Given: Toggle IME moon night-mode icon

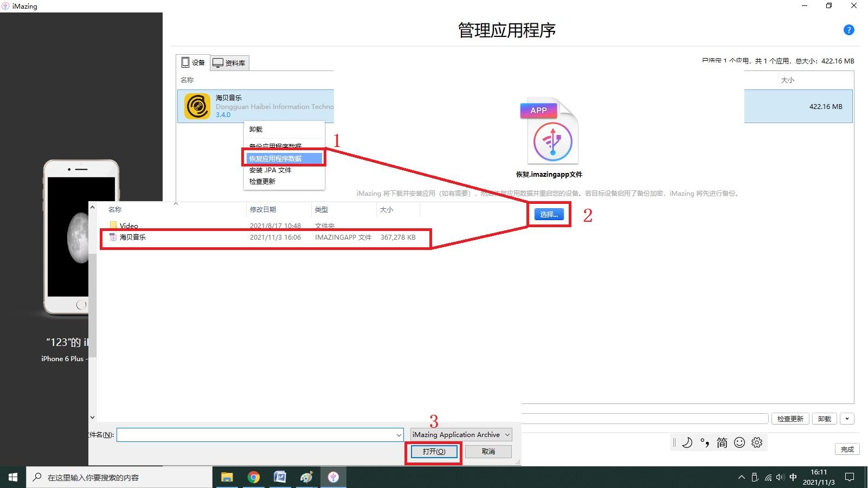Looking at the screenshot, I should pos(687,442).
